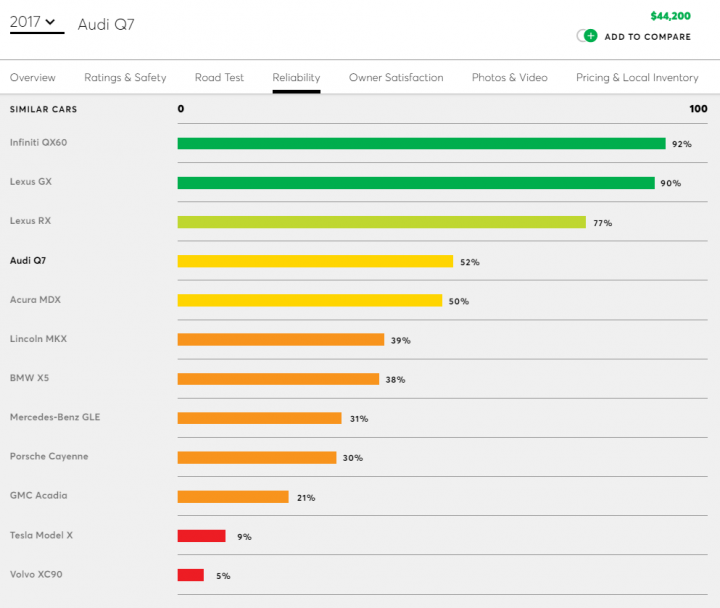Open the Owner Satisfaction tab

click(396, 78)
